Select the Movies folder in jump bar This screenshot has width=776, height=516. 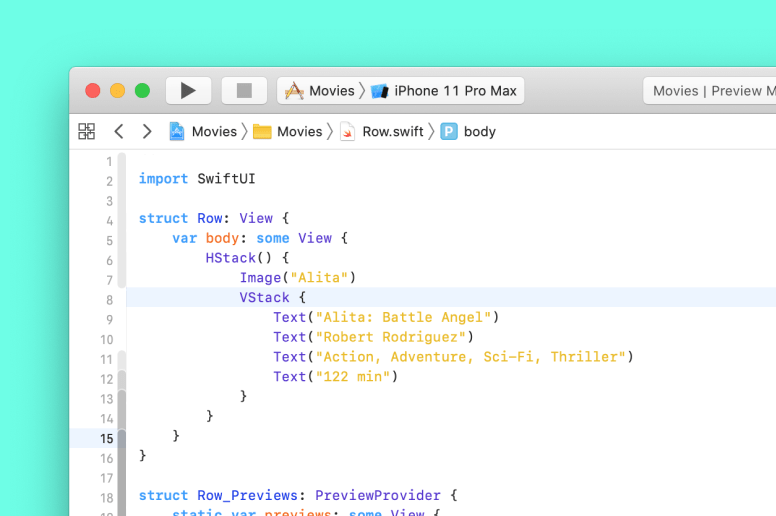[288, 132]
